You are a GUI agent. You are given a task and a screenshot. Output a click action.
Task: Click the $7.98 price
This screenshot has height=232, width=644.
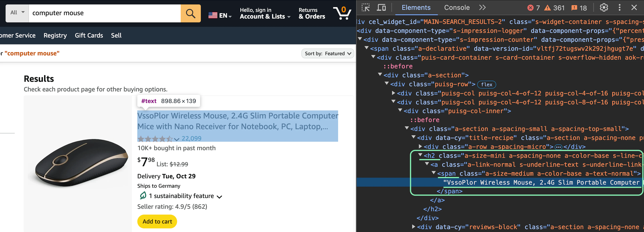click(x=146, y=161)
